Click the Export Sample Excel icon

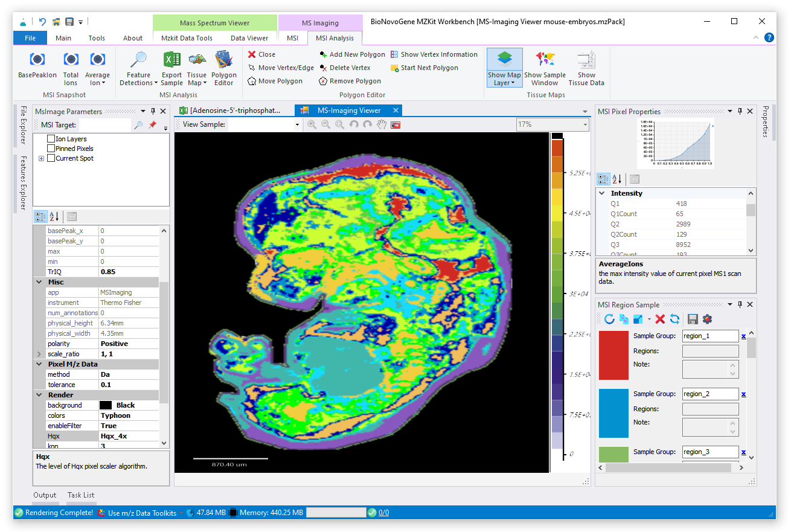coord(172,60)
